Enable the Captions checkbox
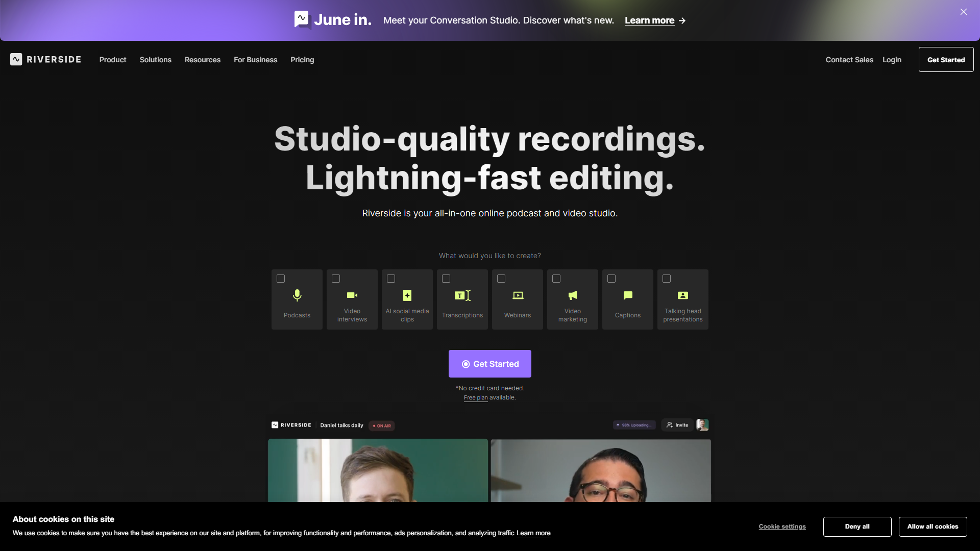The image size is (980, 551). click(x=611, y=279)
